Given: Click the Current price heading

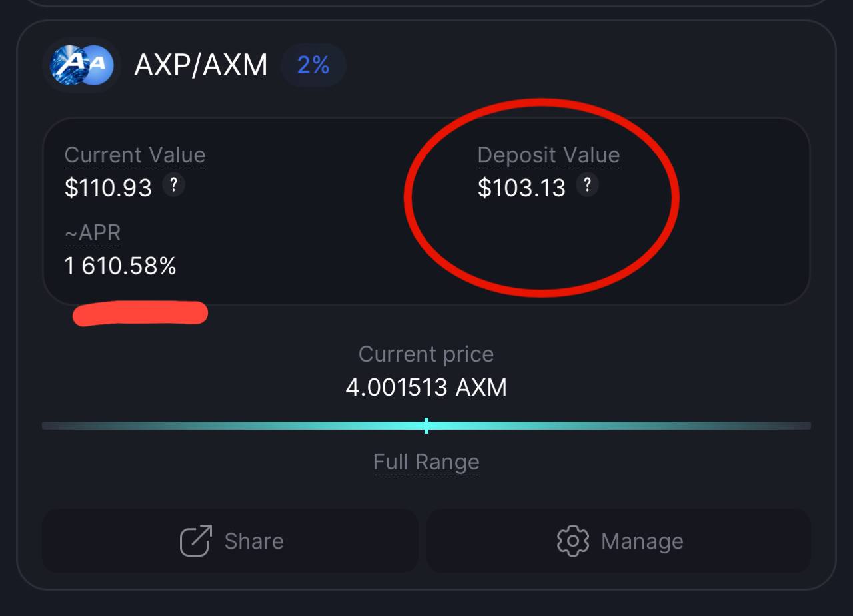Looking at the screenshot, I should [426, 354].
